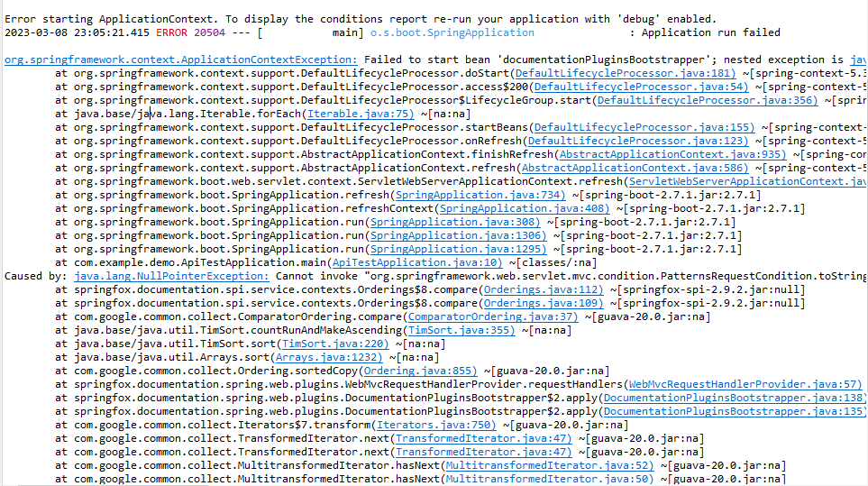
Task: Open TransformedIterator.java:47 link on first TransformedIterator.next line
Action: pos(483,438)
